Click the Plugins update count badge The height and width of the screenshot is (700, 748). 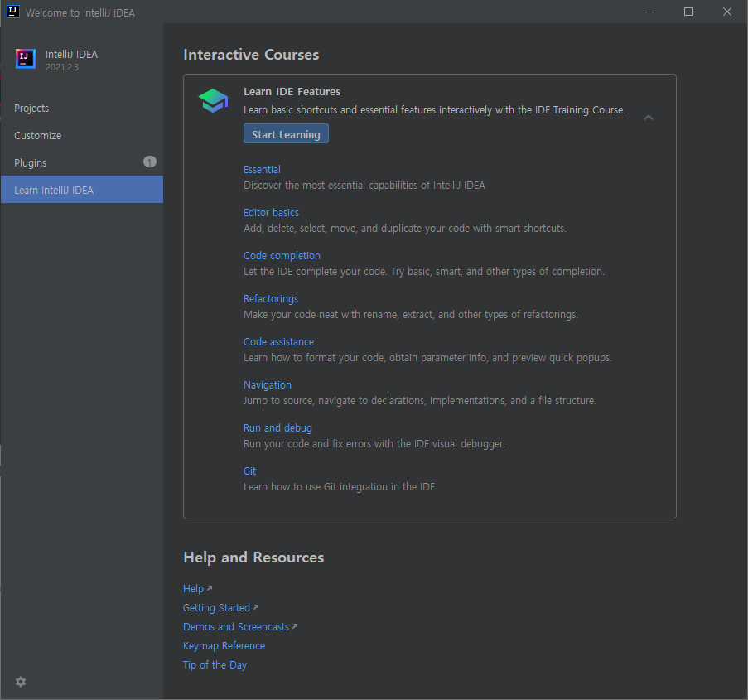pyautogui.click(x=150, y=162)
